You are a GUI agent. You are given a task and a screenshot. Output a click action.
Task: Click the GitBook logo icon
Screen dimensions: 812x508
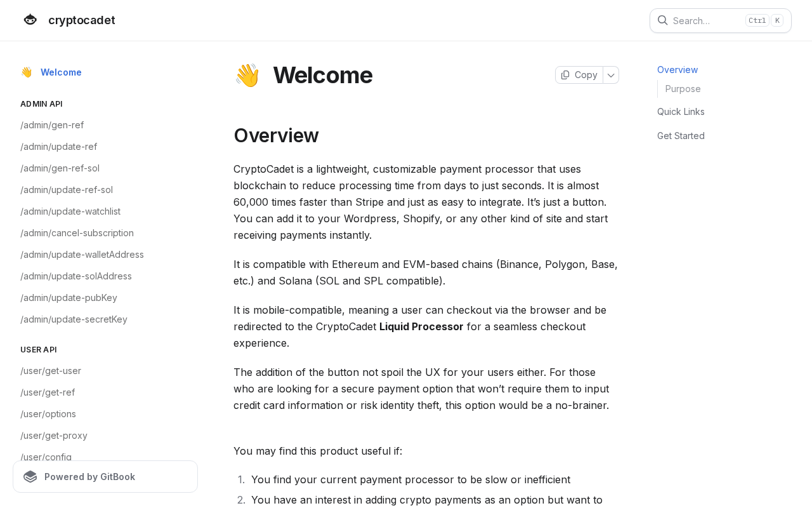(x=30, y=477)
